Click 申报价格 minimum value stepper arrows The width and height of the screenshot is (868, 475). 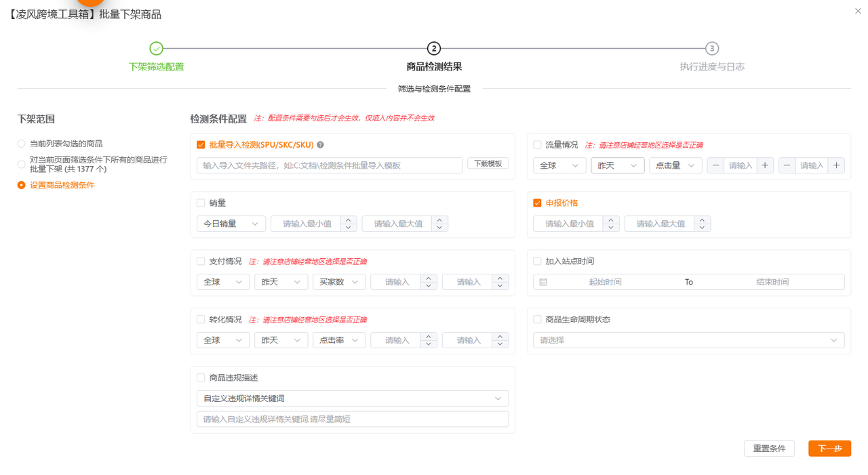tap(611, 224)
